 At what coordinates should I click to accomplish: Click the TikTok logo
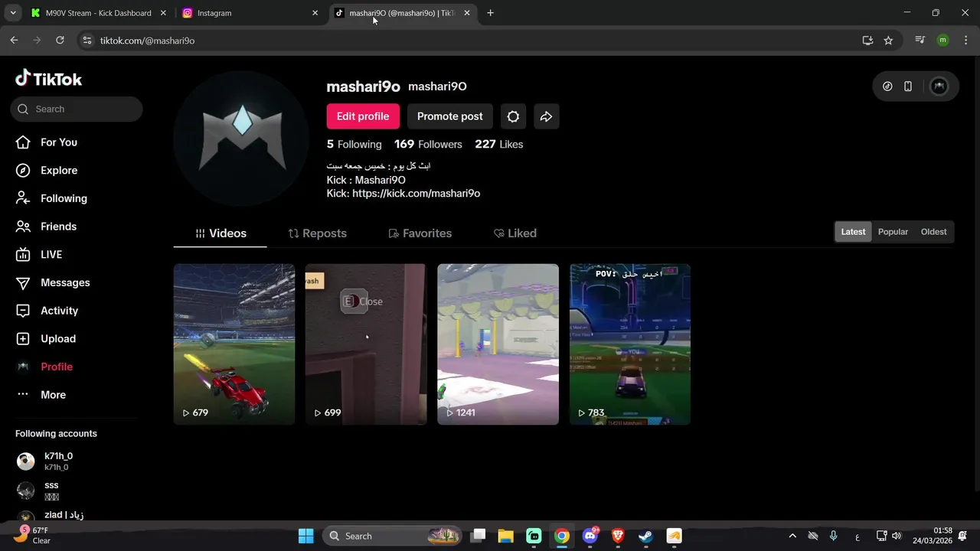(x=48, y=78)
